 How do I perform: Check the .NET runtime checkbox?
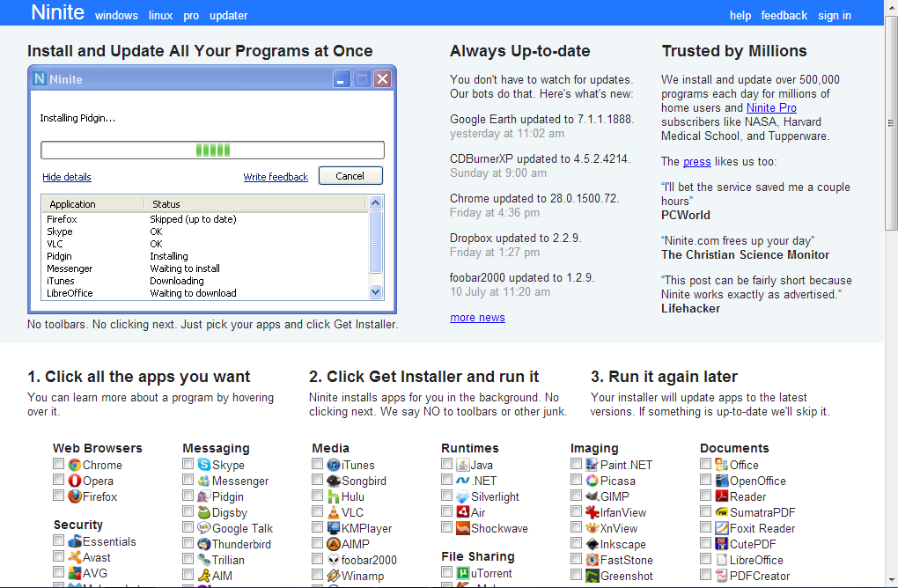(446, 479)
